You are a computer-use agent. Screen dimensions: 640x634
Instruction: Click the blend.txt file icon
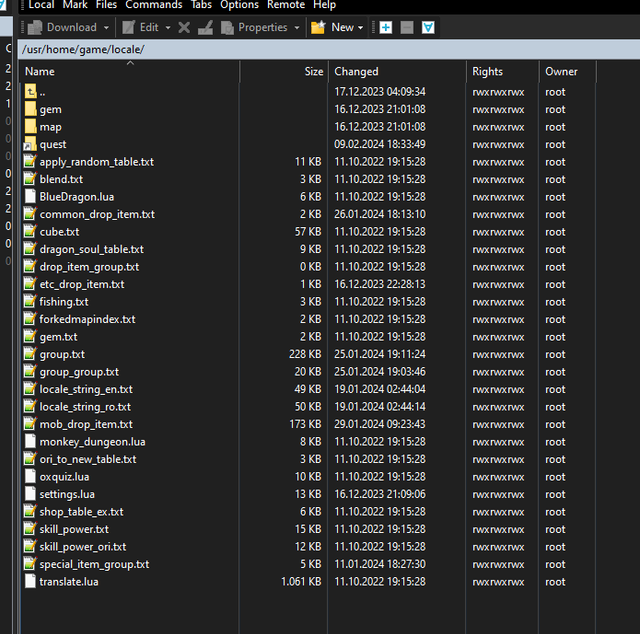coord(30,179)
